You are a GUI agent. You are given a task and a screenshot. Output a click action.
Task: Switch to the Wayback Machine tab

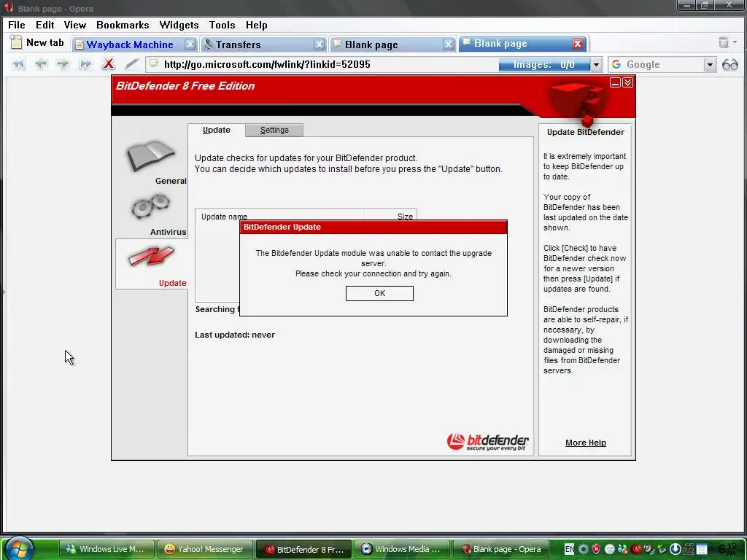130,44
